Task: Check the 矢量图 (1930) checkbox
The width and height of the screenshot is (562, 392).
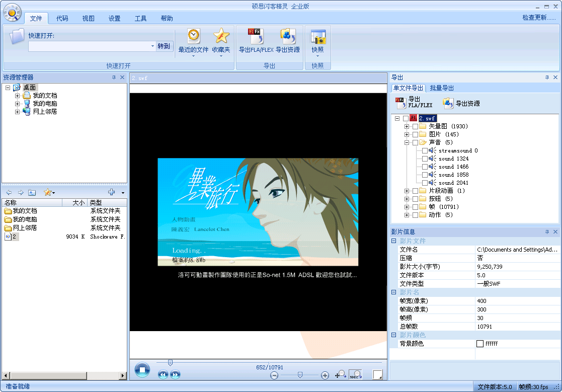Action: [415, 126]
